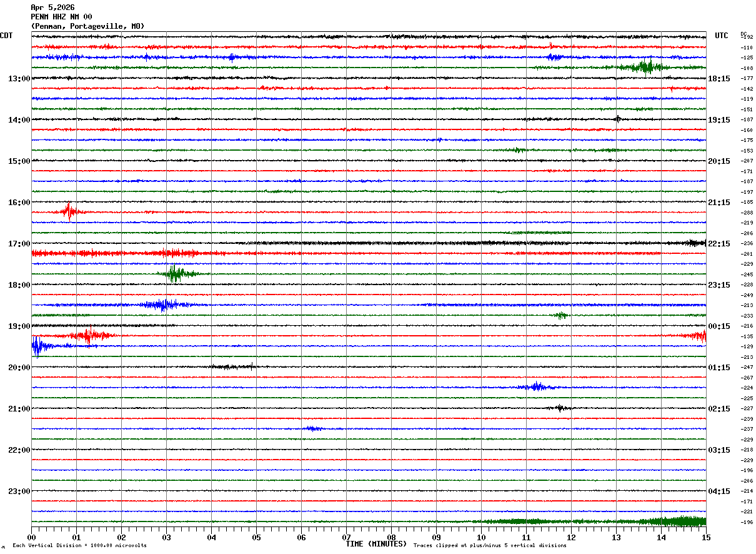Click the traces clipped footnote text
The height and width of the screenshot is (554, 756).
click(490, 546)
